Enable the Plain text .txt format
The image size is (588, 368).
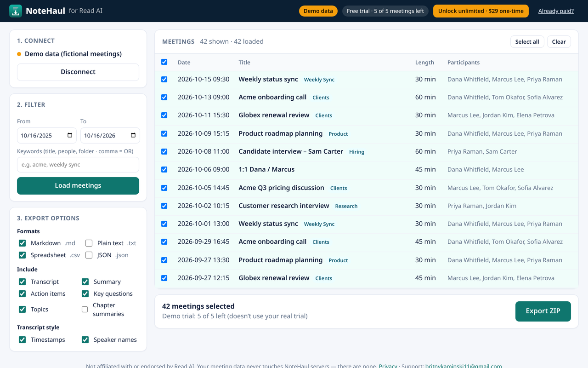tap(89, 243)
